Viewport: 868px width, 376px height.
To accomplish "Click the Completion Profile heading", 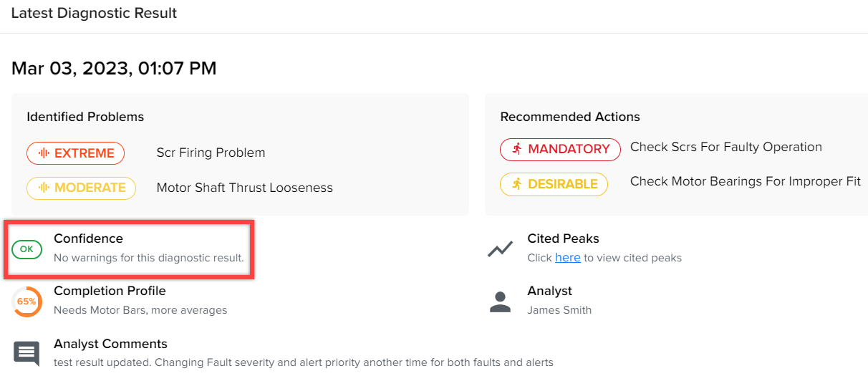I will [x=110, y=291].
